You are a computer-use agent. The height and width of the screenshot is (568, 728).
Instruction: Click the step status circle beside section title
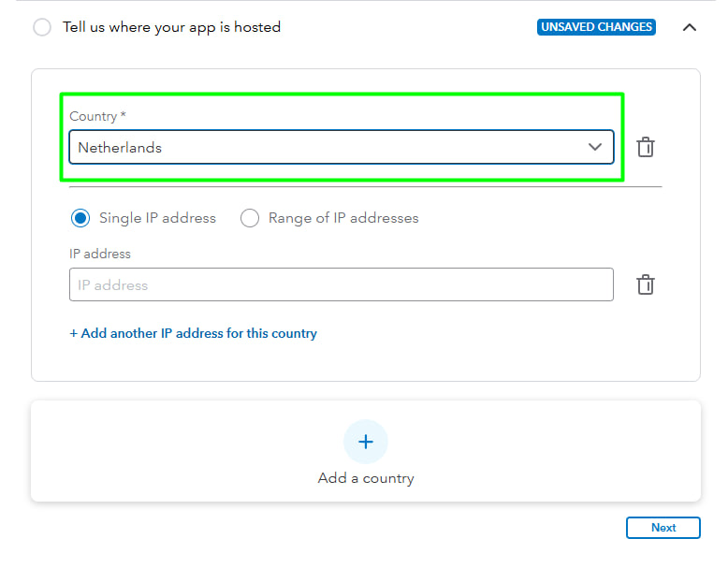(x=42, y=27)
